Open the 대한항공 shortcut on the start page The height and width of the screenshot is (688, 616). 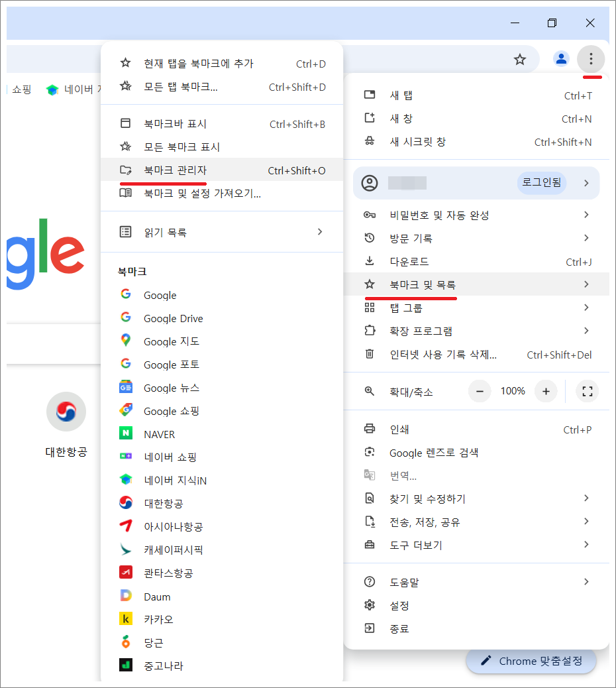(x=66, y=411)
